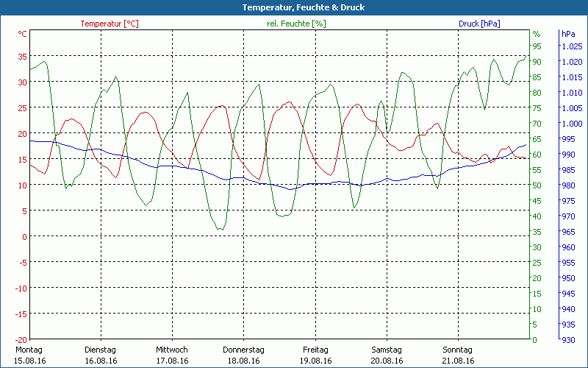Viewport: 588px width, 368px height.
Task: Click the pressure axis value '985'
Action: [x=568, y=170]
